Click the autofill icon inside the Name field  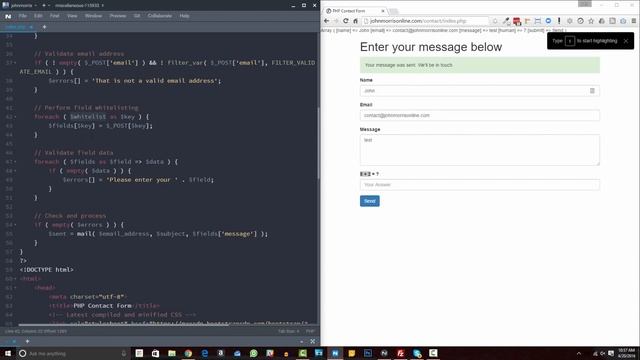click(x=592, y=91)
